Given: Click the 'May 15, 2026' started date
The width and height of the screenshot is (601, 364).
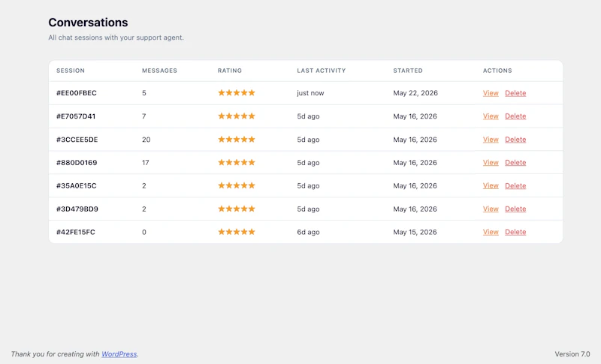Looking at the screenshot, I should 415,232.
